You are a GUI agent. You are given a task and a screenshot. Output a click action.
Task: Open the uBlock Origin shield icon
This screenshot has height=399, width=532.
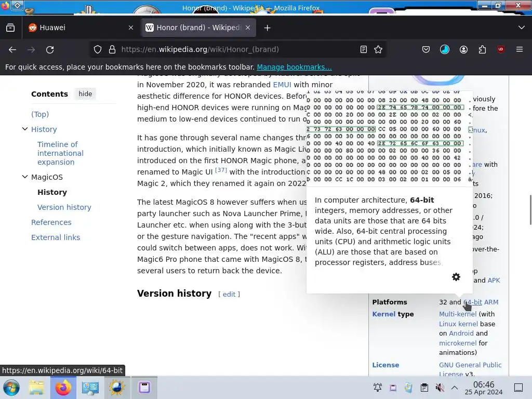(x=501, y=49)
